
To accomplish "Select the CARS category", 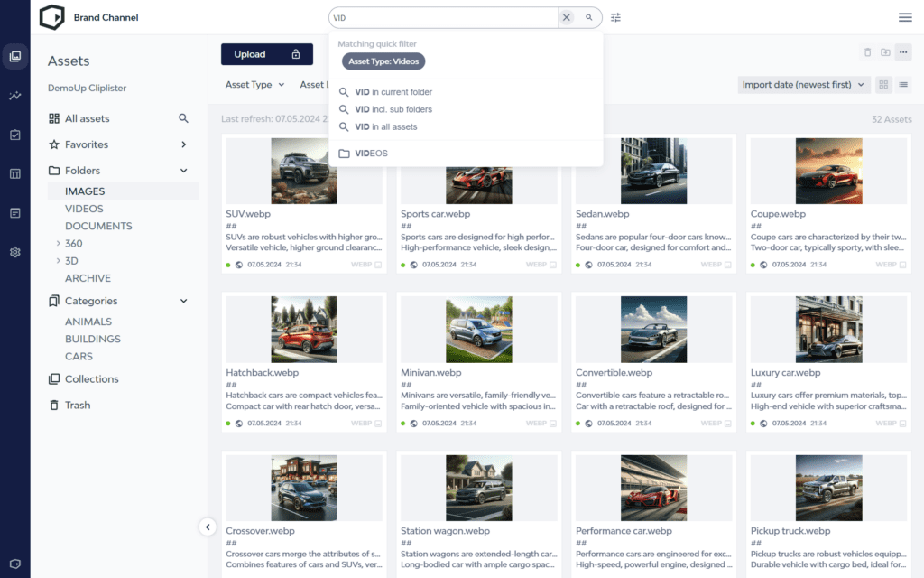I will 79,356.
